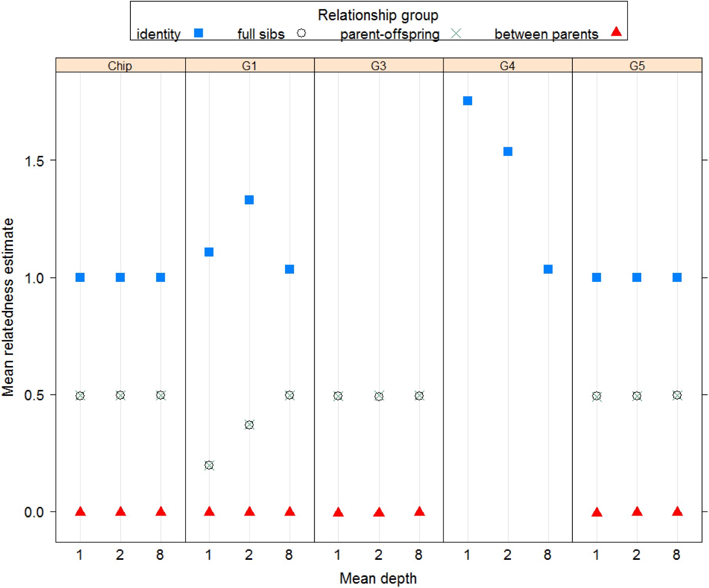The height and width of the screenshot is (588, 709).
Task: Click the G1 panel header
Action: 250,65
